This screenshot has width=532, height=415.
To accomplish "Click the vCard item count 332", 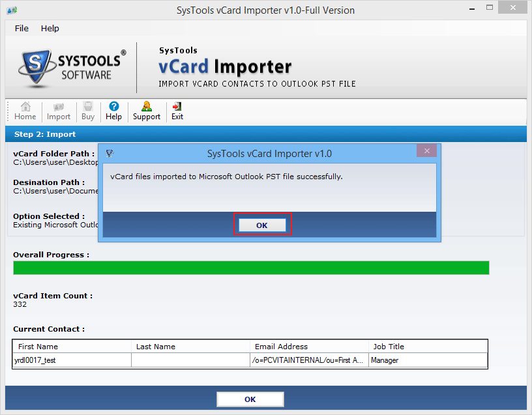I will 20,304.
